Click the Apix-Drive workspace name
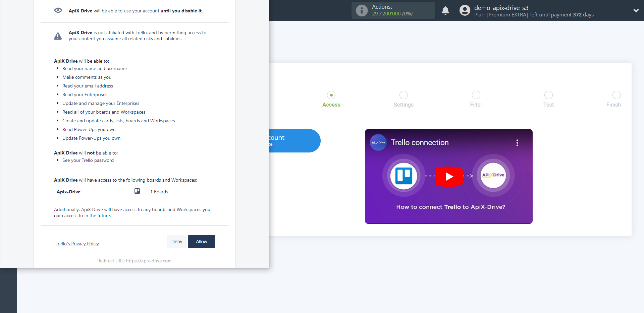The image size is (644, 313). (68, 192)
